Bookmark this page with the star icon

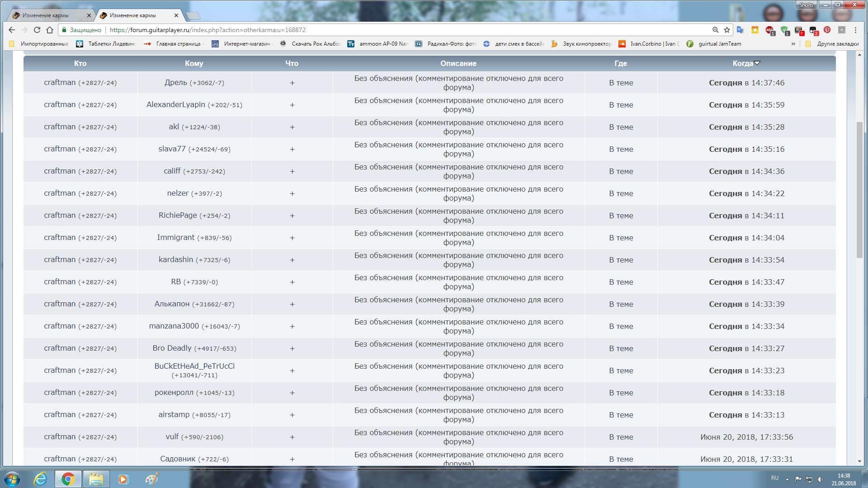727,30
